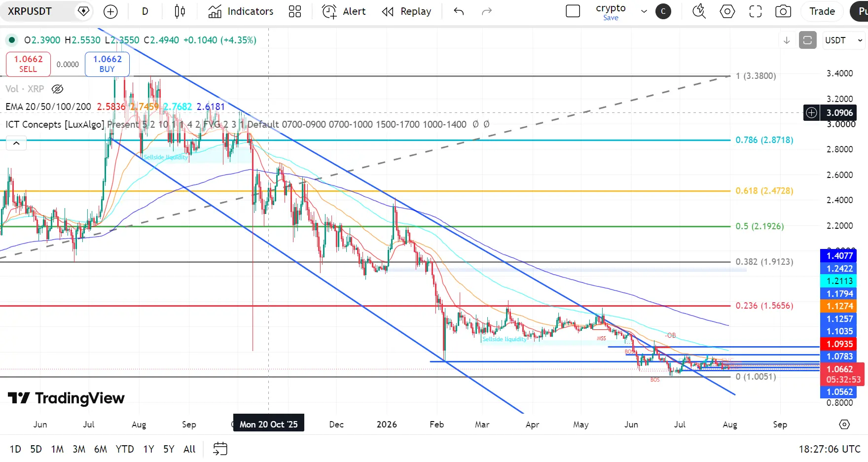This screenshot has height=462, width=868.
Task: Select the YTD time range
Action: coord(125,449)
